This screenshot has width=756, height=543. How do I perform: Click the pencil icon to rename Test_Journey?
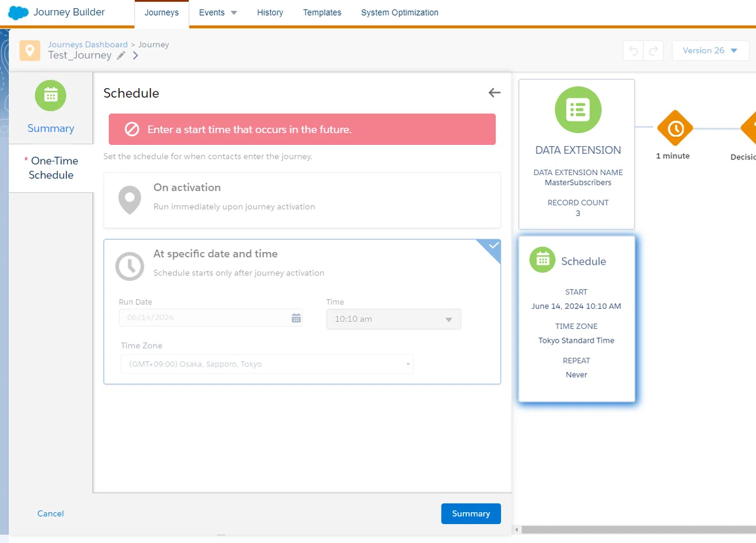(x=121, y=55)
